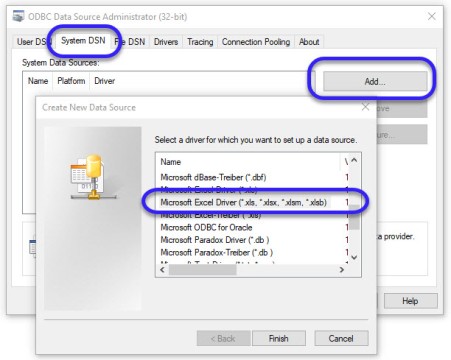The image size is (451, 360).
Task: Click the horizontal scroll left arrow
Action: click(162, 270)
